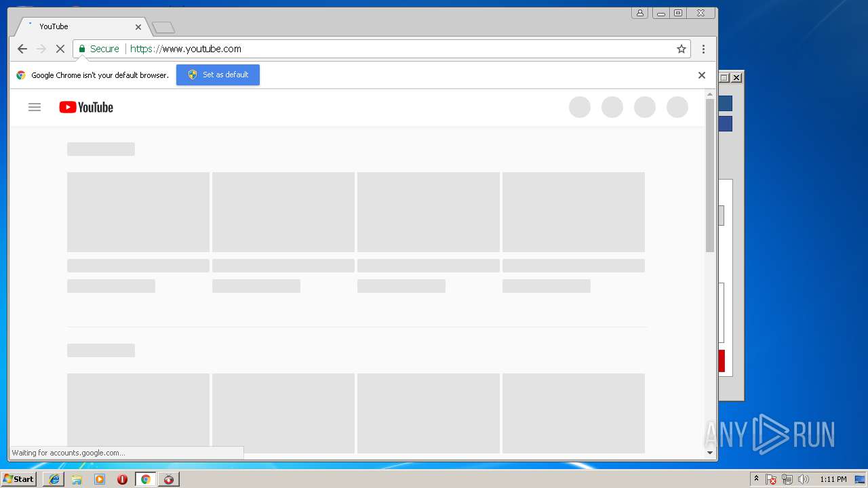Click the last circular header placeholder
Viewport: 868px width, 488px height.
(677, 107)
